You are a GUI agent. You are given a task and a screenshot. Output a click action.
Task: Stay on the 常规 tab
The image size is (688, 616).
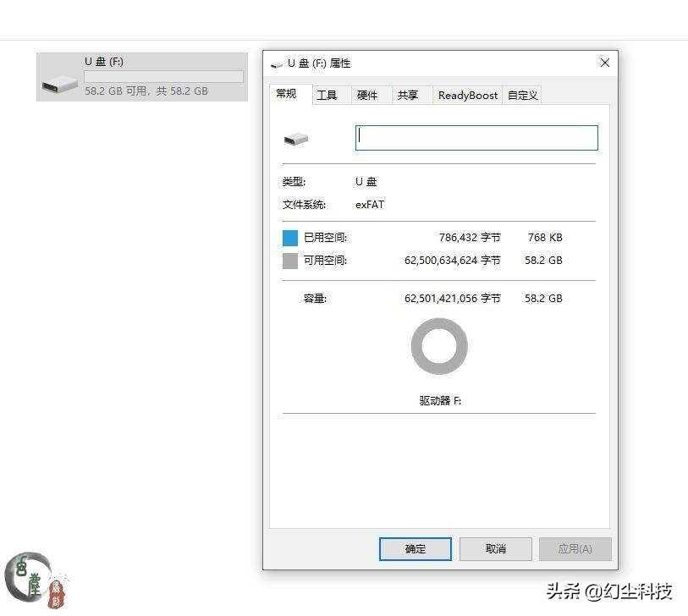click(288, 95)
